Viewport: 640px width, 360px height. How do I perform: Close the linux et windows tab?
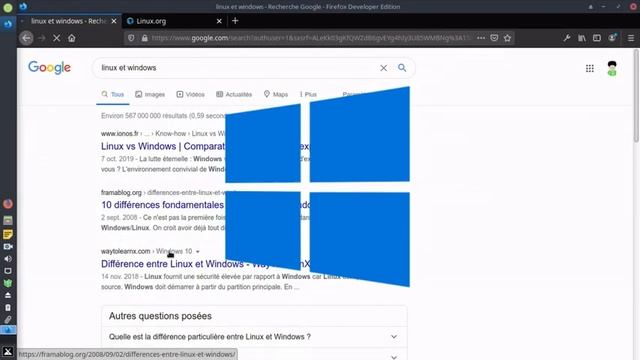114,21
